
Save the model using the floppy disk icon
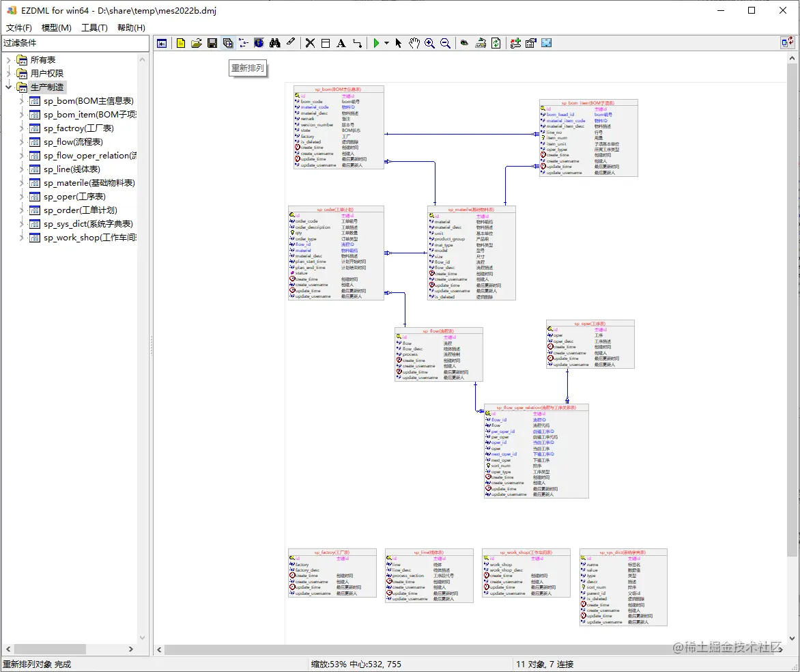pyautogui.click(x=212, y=44)
